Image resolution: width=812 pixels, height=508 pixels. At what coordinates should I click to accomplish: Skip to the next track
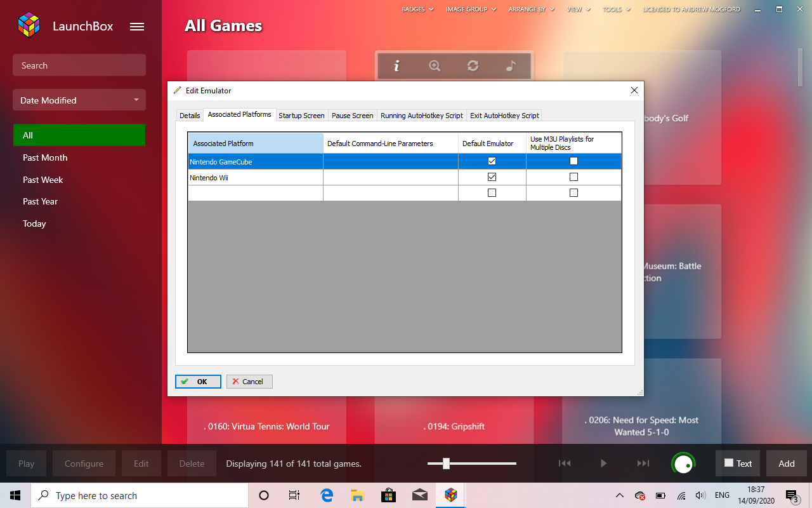tap(643, 464)
